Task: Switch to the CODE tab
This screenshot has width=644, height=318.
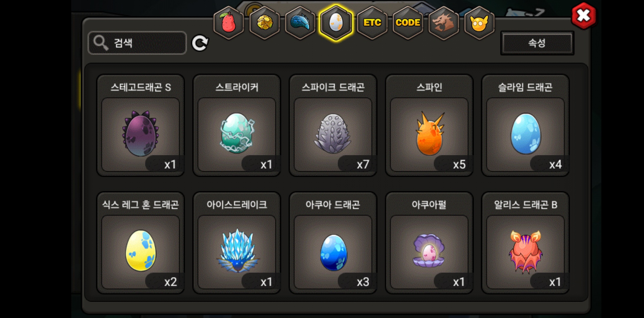Action: 408,23
